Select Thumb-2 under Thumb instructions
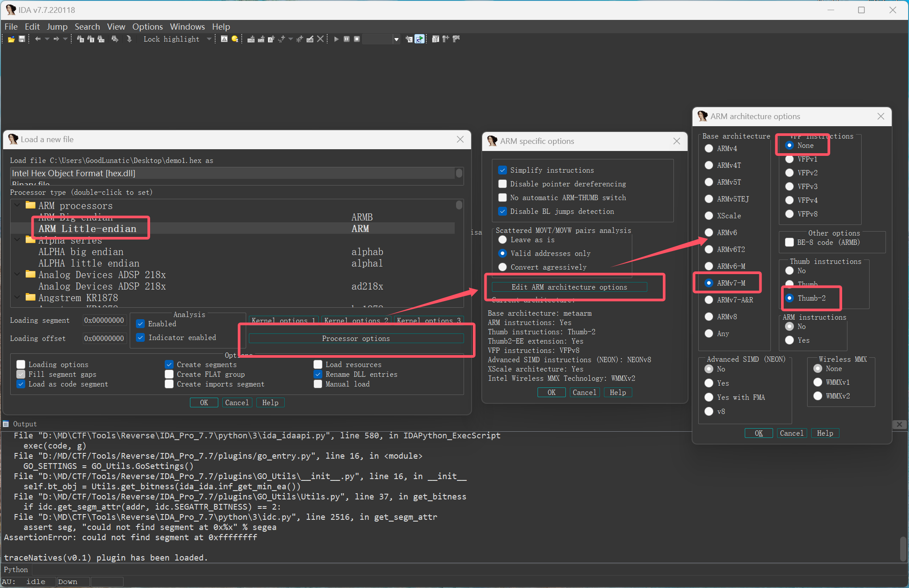This screenshot has width=909, height=588. point(789,298)
